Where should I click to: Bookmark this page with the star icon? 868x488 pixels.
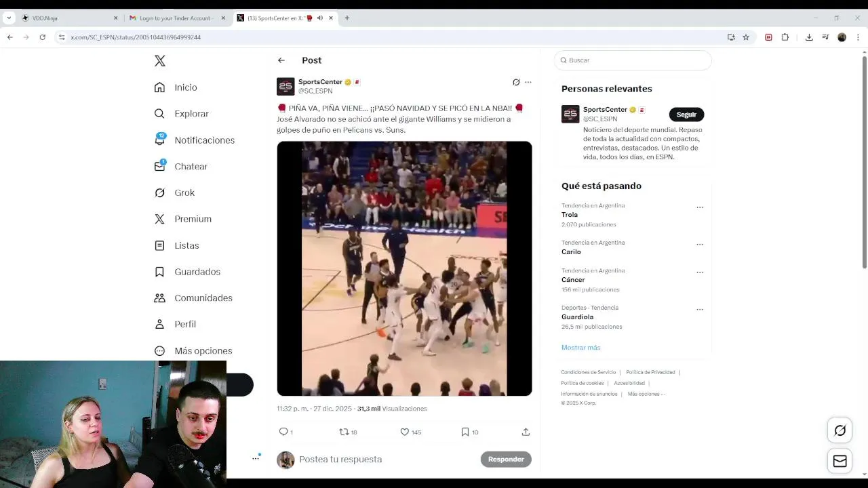click(x=746, y=37)
